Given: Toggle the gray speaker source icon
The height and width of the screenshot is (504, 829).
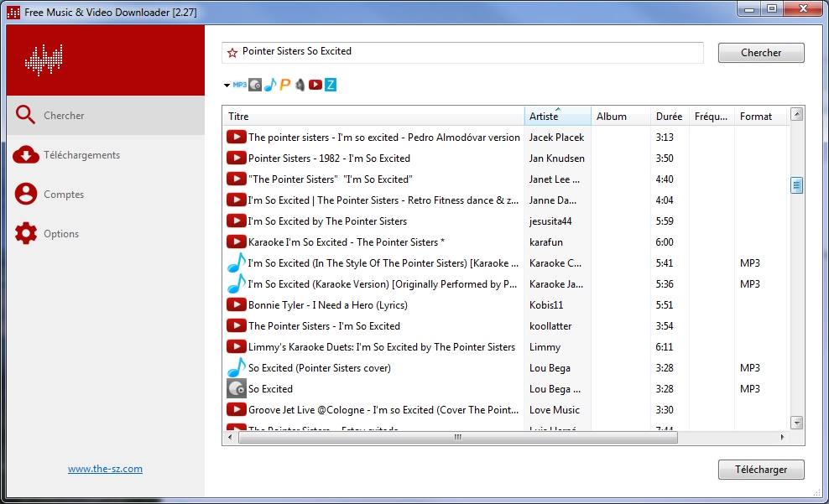Looking at the screenshot, I should [x=300, y=85].
